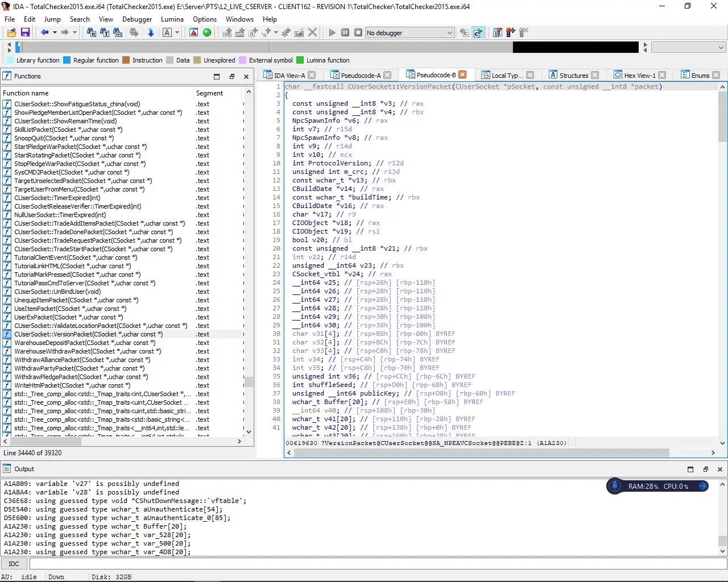The image size is (728, 582).
Task: Click the green circle Lumina toolbar icon
Action: point(207,32)
